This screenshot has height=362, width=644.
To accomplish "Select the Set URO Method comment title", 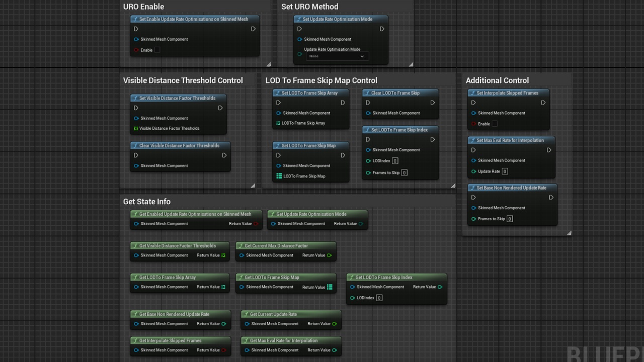I will coord(310,7).
